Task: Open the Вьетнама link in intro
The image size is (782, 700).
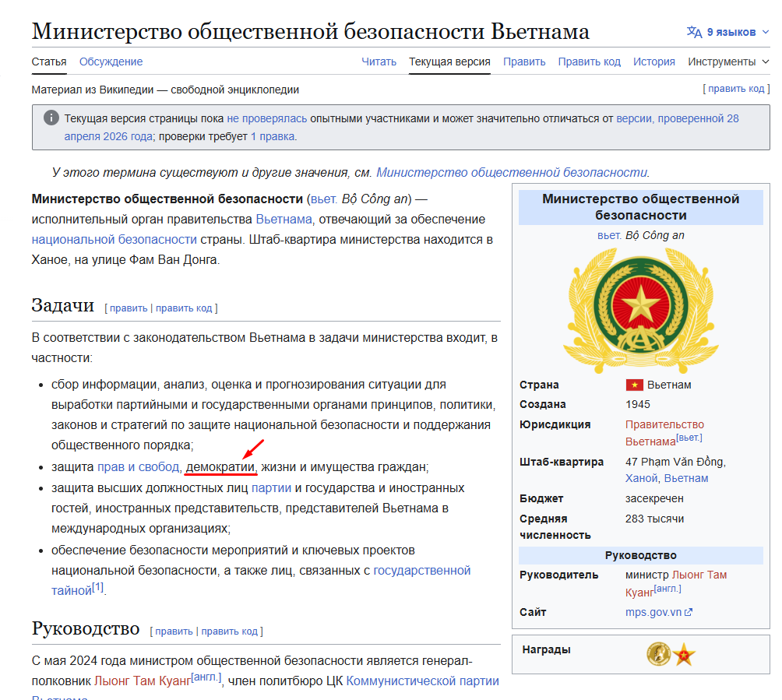Action: 284,220
